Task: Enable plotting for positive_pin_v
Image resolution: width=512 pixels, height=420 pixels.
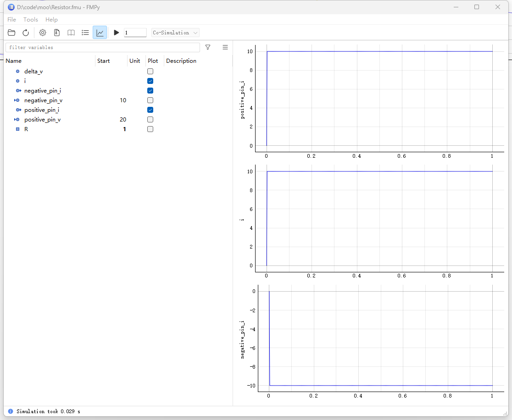Action: [x=150, y=119]
